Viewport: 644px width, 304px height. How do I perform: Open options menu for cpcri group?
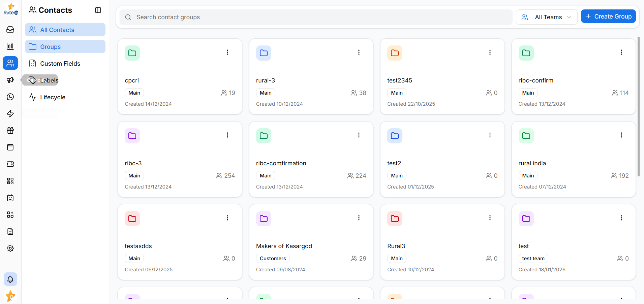click(x=227, y=52)
